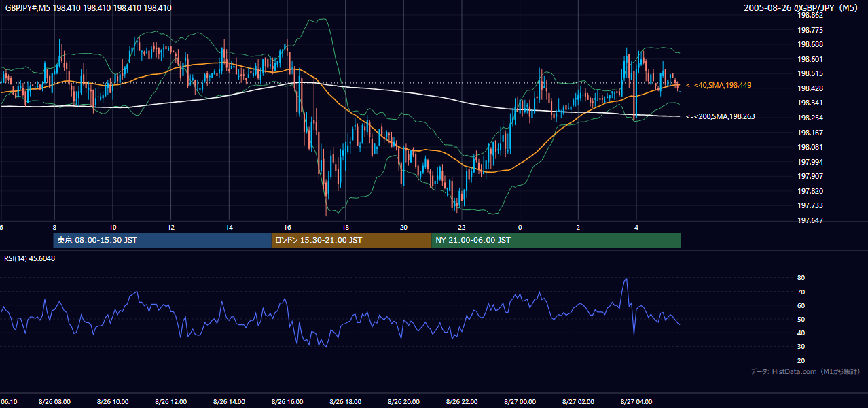The image size is (868, 408).
Task: Click the RSI level 60 label
Action: point(801,305)
